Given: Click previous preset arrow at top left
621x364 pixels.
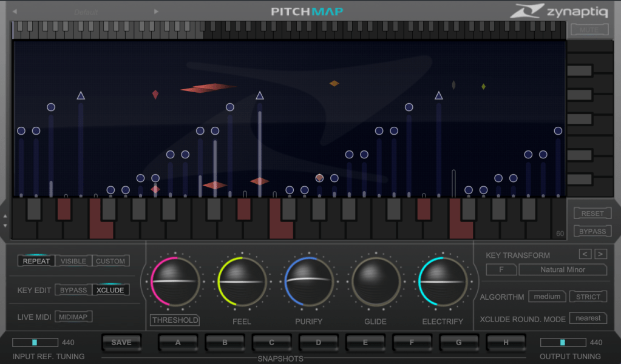Looking at the screenshot, I should point(15,12).
